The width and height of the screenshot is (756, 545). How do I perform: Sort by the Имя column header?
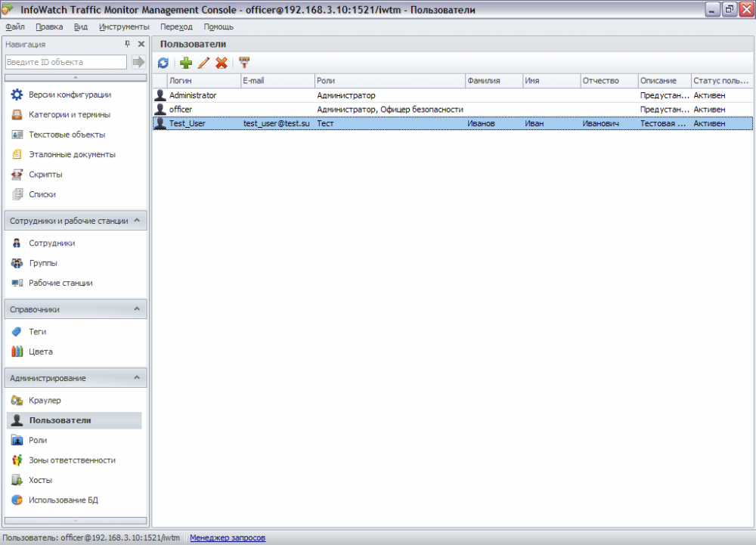point(552,81)
